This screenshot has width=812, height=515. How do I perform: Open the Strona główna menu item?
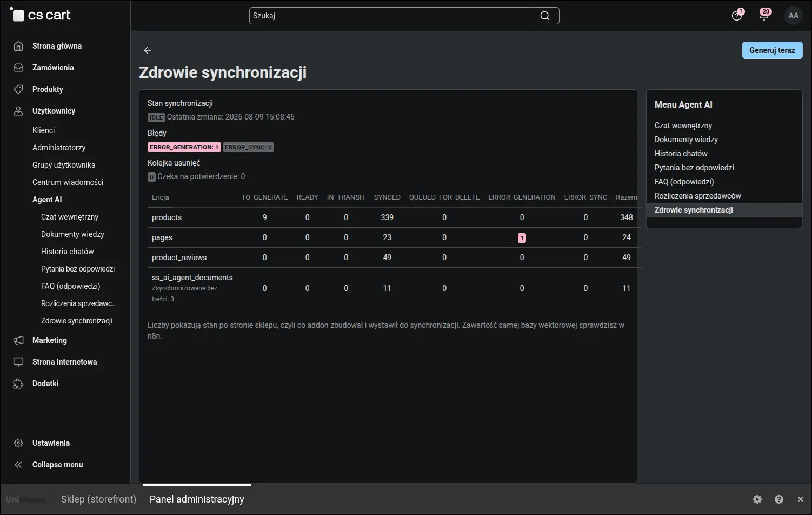(x=57, y=46)
